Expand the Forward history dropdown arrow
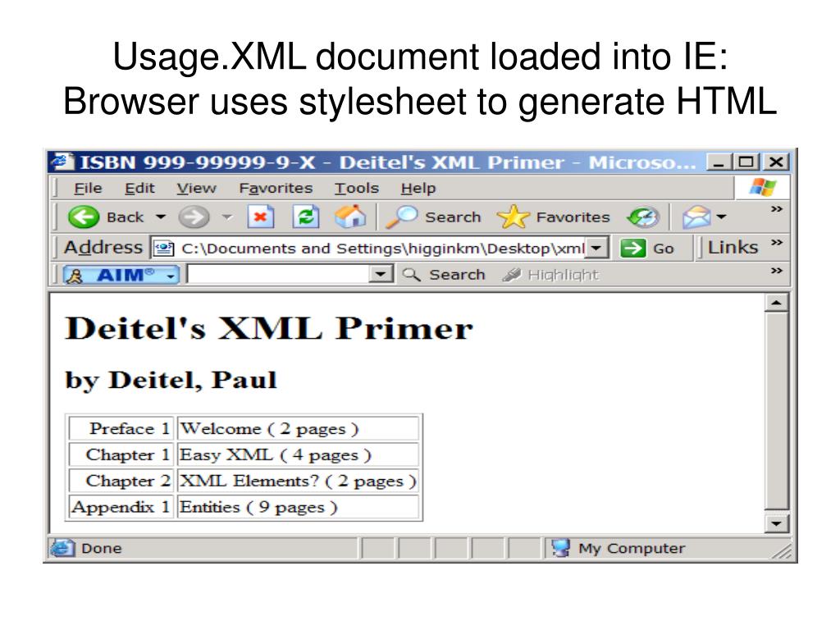The image size is (840, 630). click(x=228, y=217)
